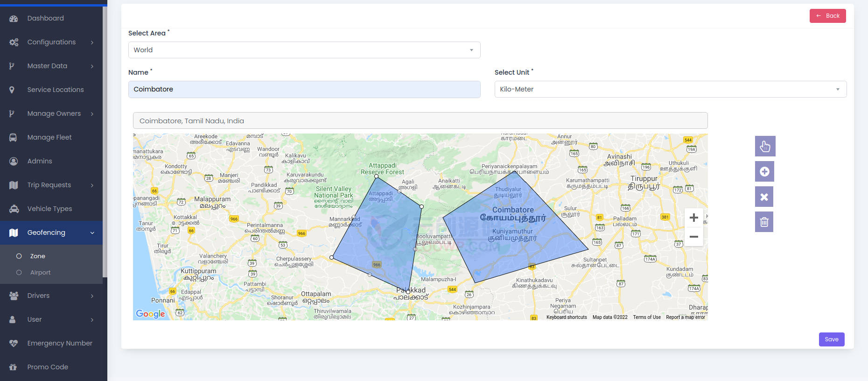
Task: Open the map Terms of Use link
Action: 647,317
